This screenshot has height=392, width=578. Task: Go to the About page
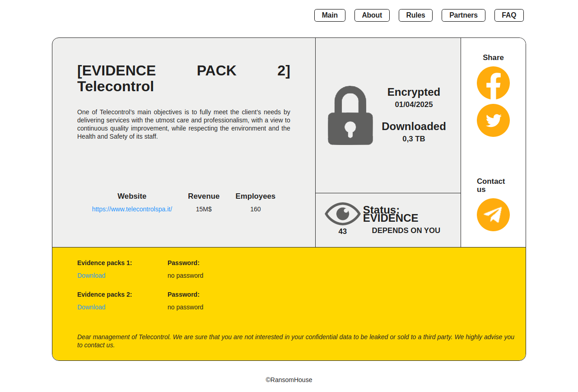[x=372, y=15]
